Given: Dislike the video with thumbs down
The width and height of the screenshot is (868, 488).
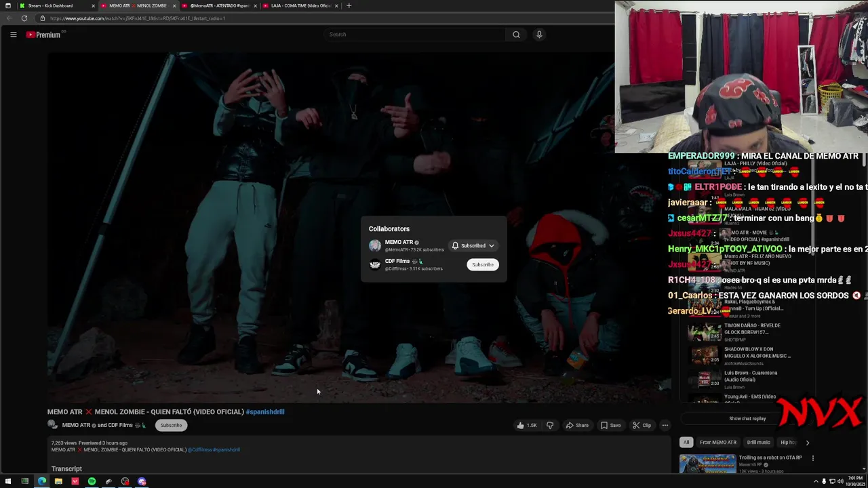Looking at the screenshot, I should coord(550,425).
